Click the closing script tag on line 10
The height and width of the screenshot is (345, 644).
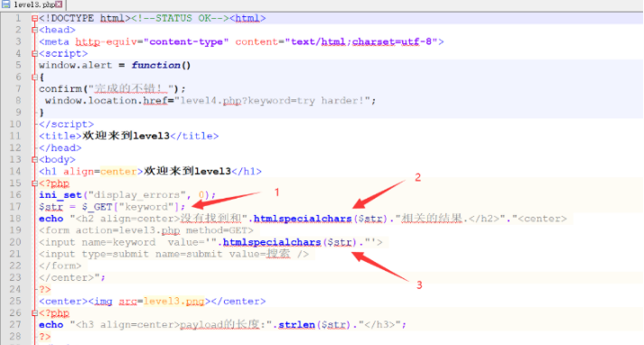point(66,125)
